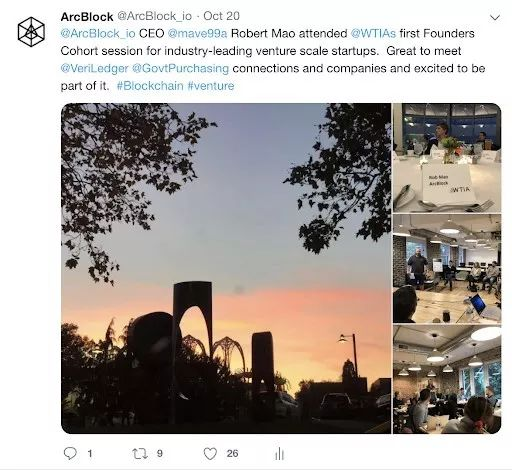Expand tweet options chevron arrow
The width and height of the screenshot is (512, 470).
click(x=495, y=17)
